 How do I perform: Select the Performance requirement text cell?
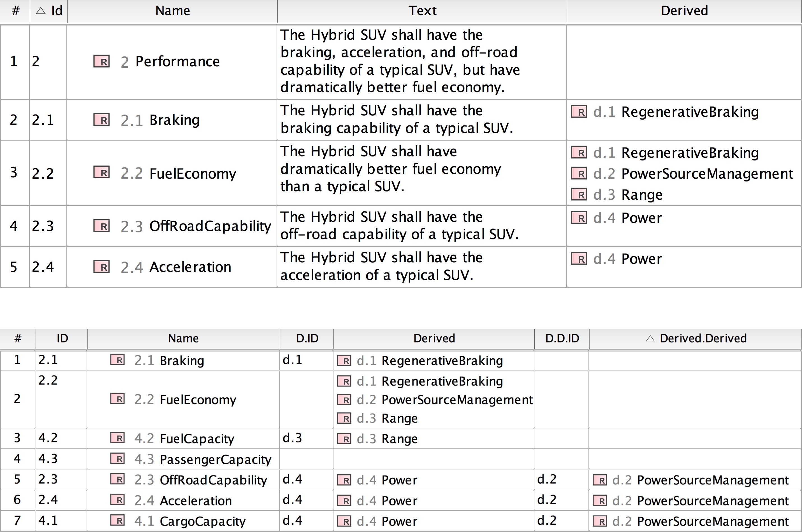point(399,61)
